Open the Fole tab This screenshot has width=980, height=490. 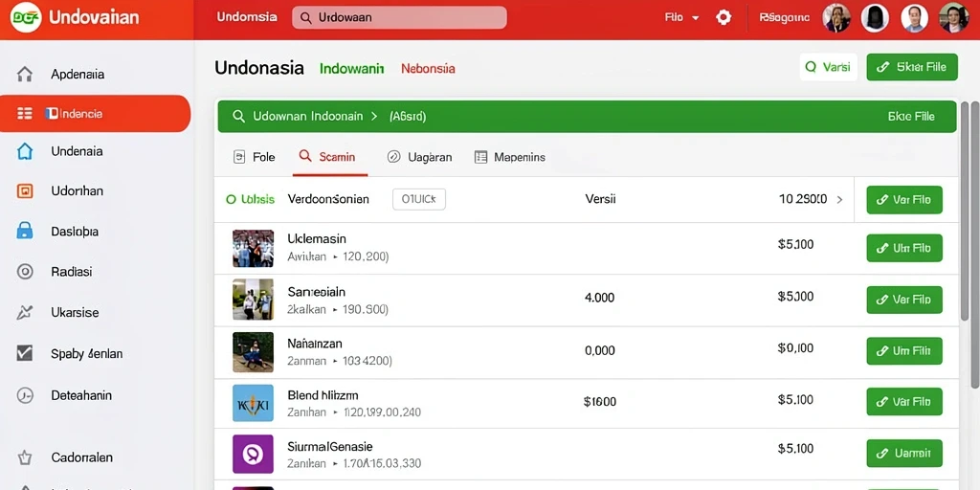click(x=254, y=157)
